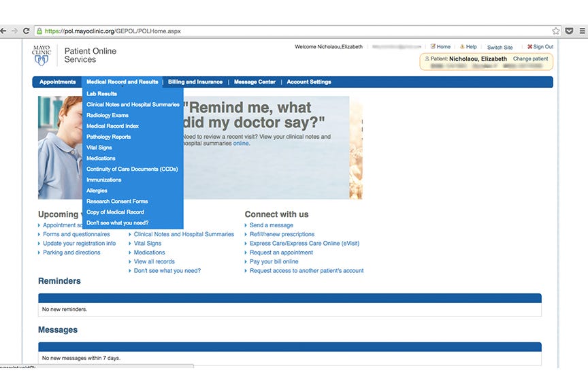
Task: Click Don't see what you need? list link
Action: tap(167, 271)
